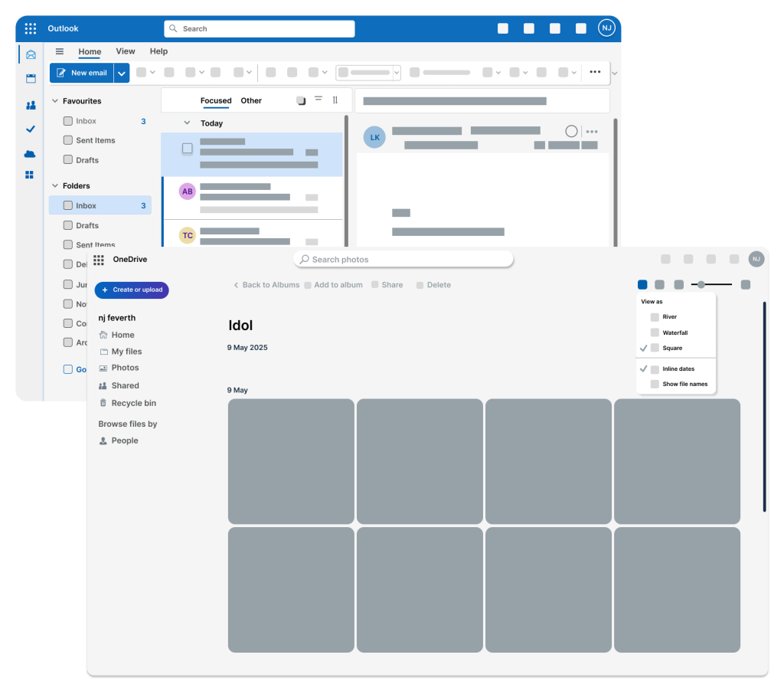Viewport: 784px width, 691px height.
Task: Click the Home icon in OneDrive navigation
Action: (x=103, y=335)
